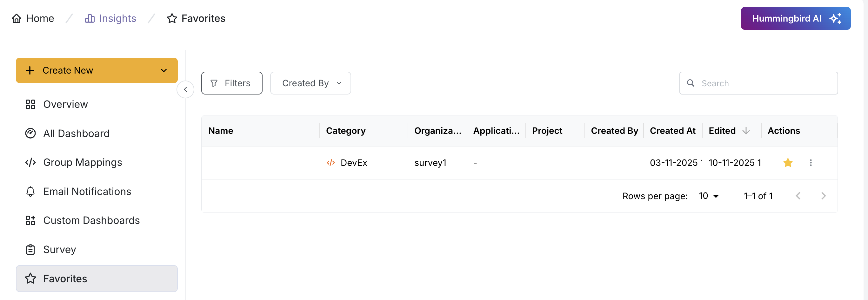Sort by Edited column arrow
868x300 pixels.
click(746, 131)
